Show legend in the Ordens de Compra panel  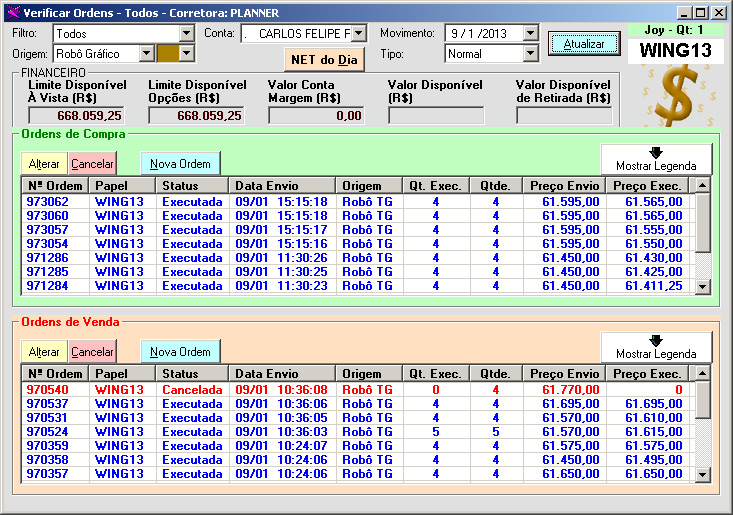[x=656, y=159]
